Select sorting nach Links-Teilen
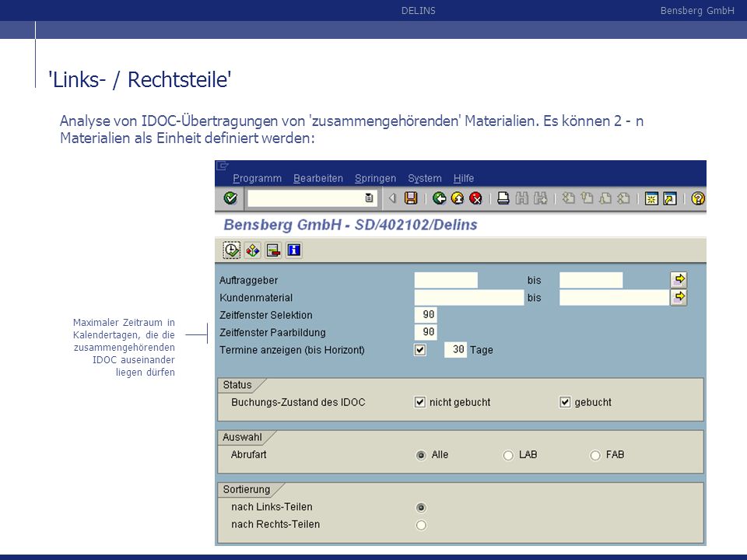Image resolution: width=747 pixels, height=560 pixels. (x=421, y=508)
